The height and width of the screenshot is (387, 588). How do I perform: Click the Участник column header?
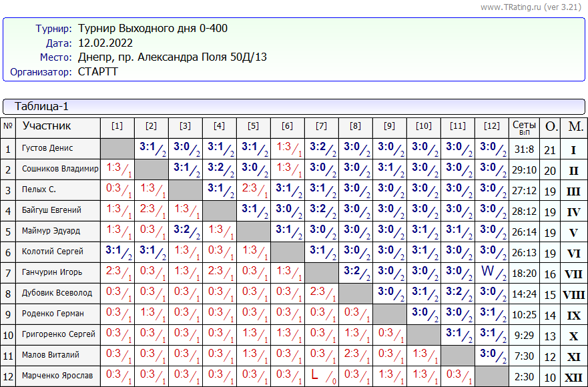(x=47, y=126)
